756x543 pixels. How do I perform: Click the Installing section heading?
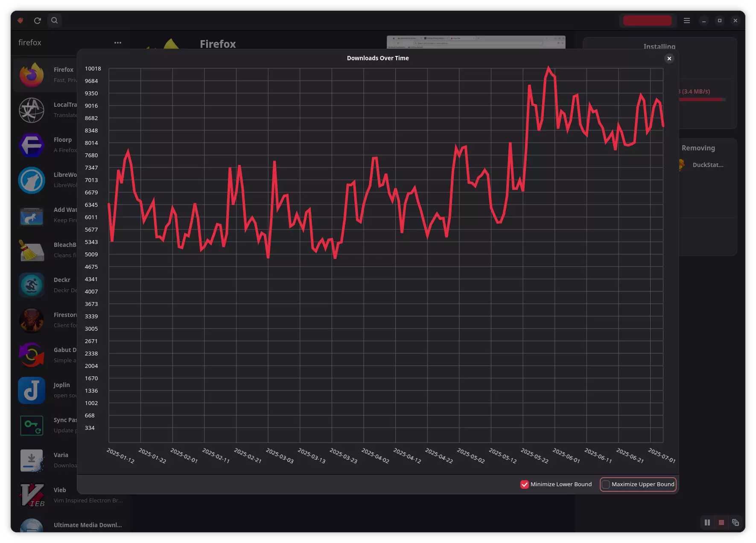tap(660, 46)
